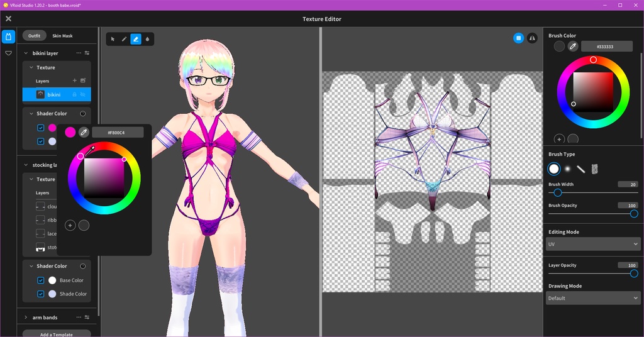Add a new layer to bikini Texture
This screenshot has width=644, height=337.
[x=74, y=80]
